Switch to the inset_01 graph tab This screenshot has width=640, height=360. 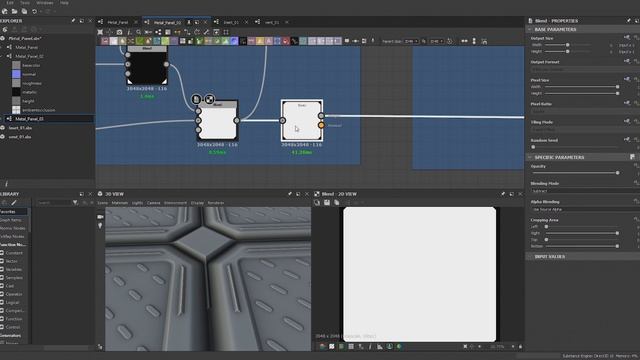coord(231,22)
